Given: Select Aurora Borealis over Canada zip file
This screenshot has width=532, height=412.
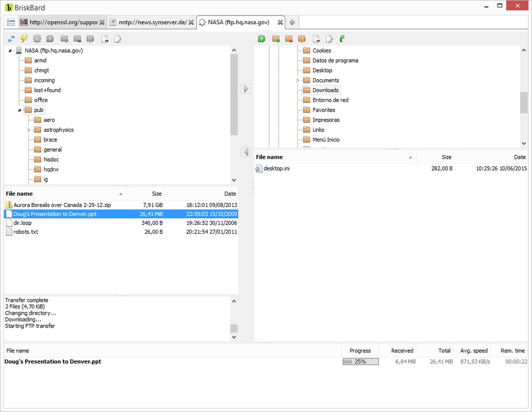Looking at the screenshot, I should click(121, 205).
